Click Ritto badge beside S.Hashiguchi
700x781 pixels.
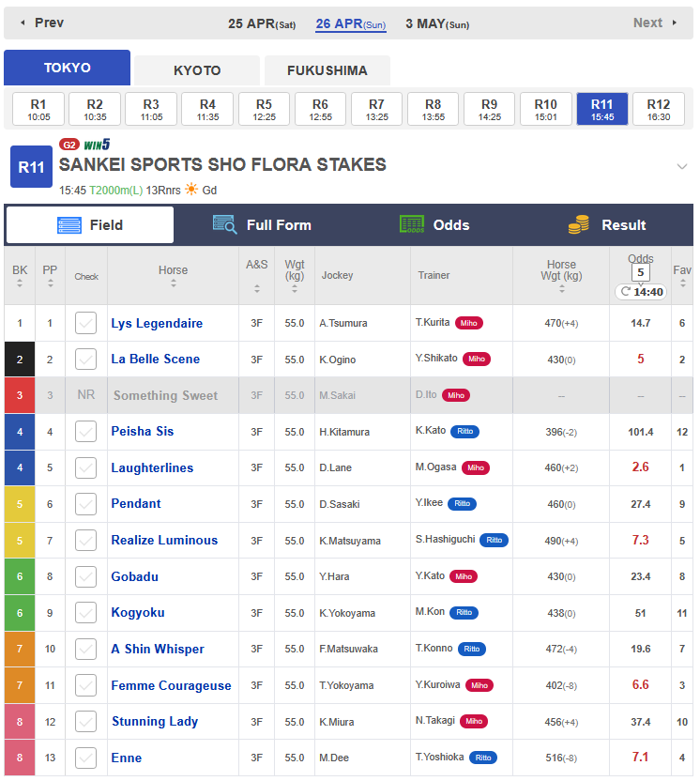(494, 540)
